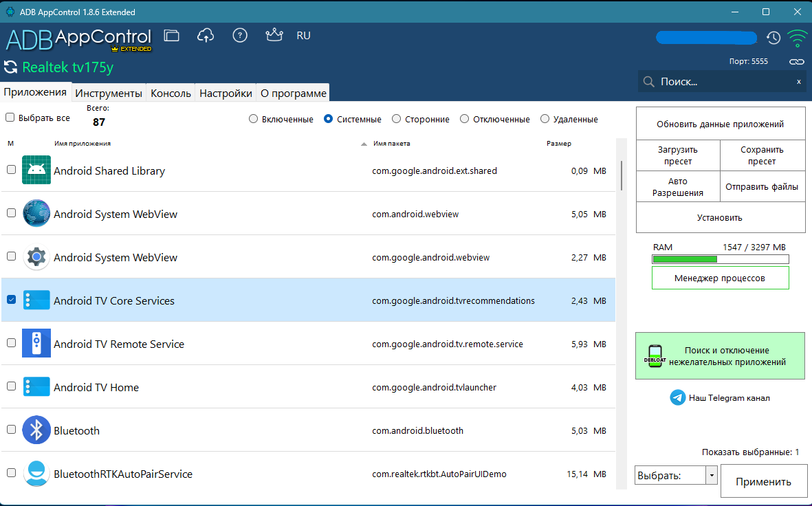Click the Android TV Remote Service icon

tap(36, 343)
